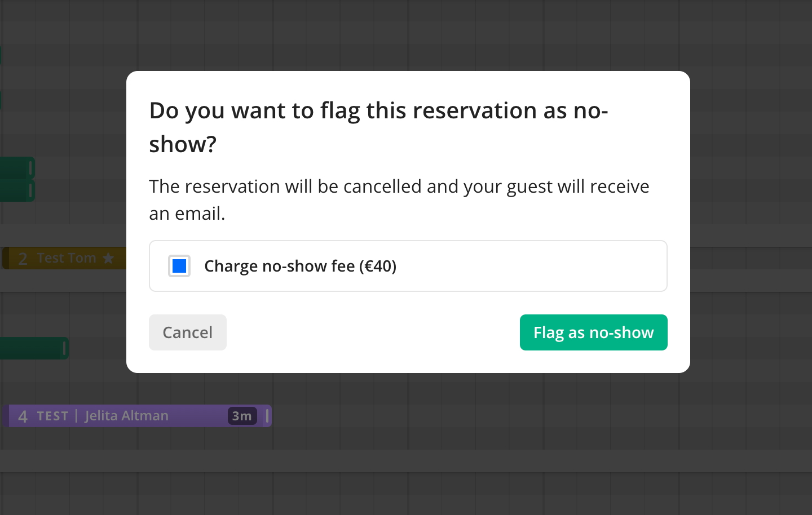The height and width of the screenshot is (515, 812).
Task: Click the 3m badge on Jelita Altman reservation
Action: point(242,416)
